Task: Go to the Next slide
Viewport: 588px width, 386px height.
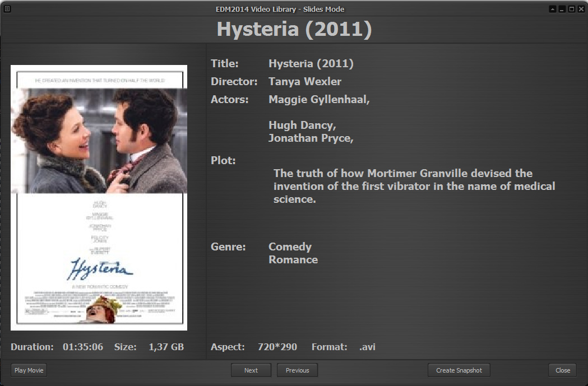Action: coord(251,370)
